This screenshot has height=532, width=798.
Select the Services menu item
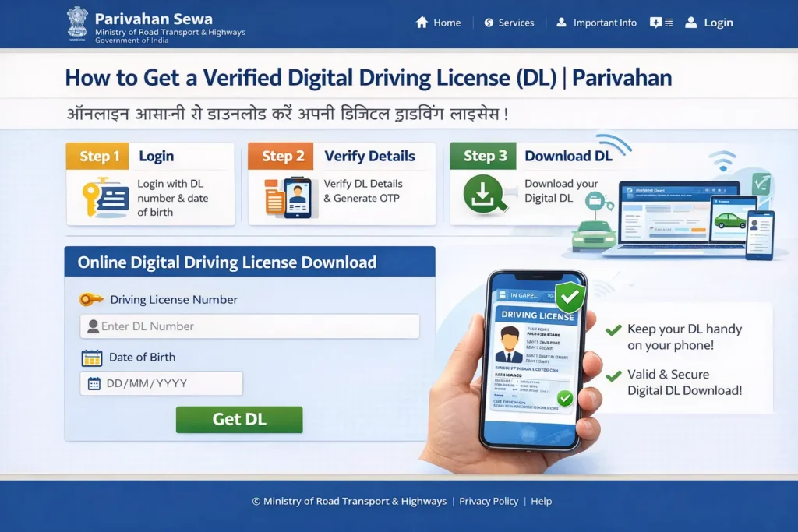click(x=516, y=23)
